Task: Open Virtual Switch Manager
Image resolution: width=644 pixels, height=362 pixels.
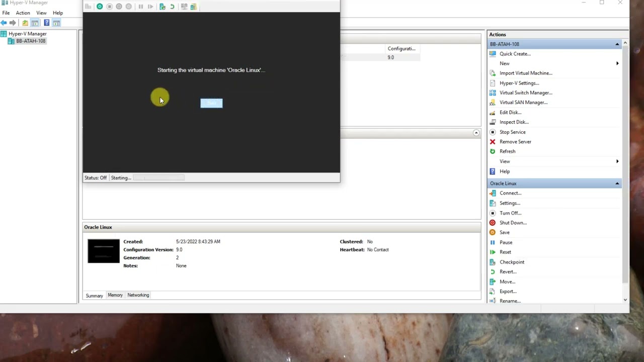Action: [x=526, y=93]
